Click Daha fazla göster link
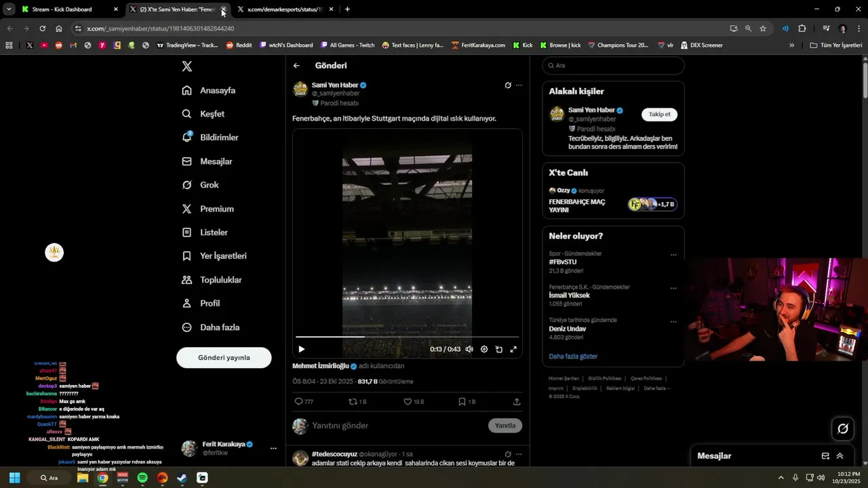This screenshot has width=868, height=488. pyautogui.click(x=573, y=356)
